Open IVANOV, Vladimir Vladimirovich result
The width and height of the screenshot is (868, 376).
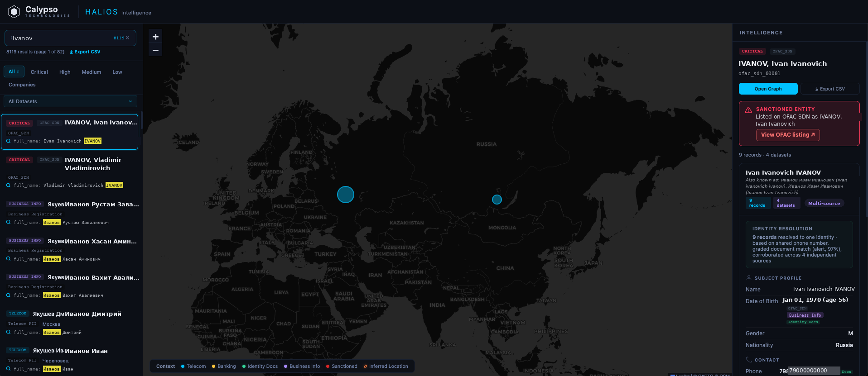coord(70,172)
